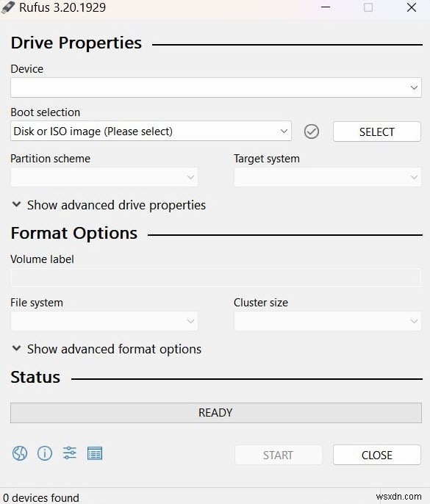This screenshot has height=504, width=430.
Task: Minimize the Rufus window
Action: point(326,7)
